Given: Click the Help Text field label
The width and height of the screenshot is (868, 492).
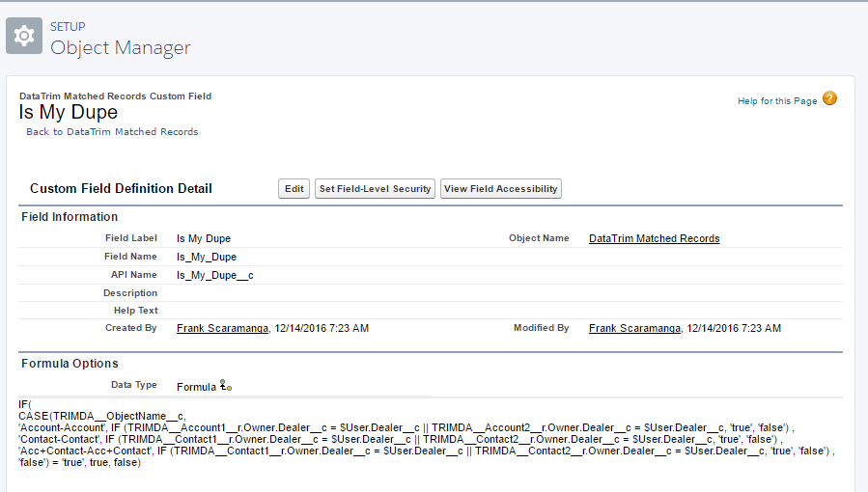Looking at the screenshot, I should pyautogui.click(x=135, y=311).
